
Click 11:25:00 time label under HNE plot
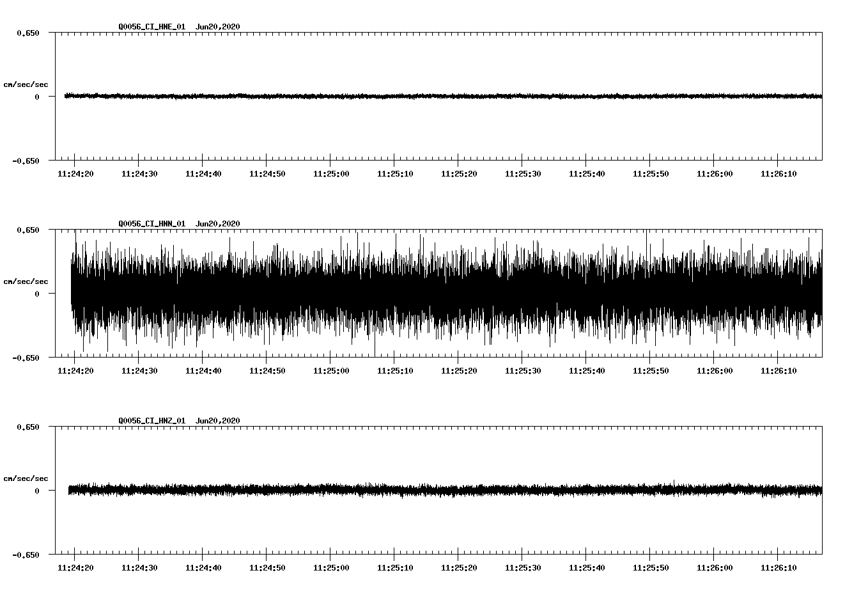point(331,174)
